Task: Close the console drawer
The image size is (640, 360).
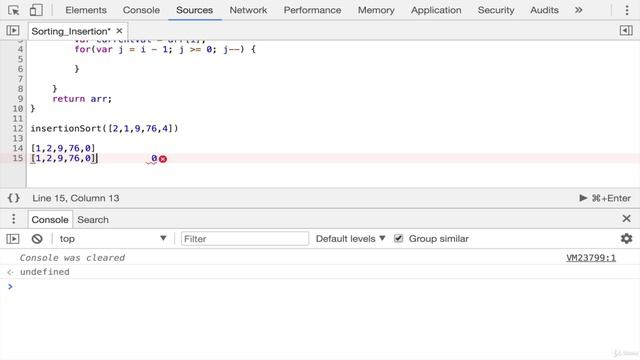Action: coord(627,219)
